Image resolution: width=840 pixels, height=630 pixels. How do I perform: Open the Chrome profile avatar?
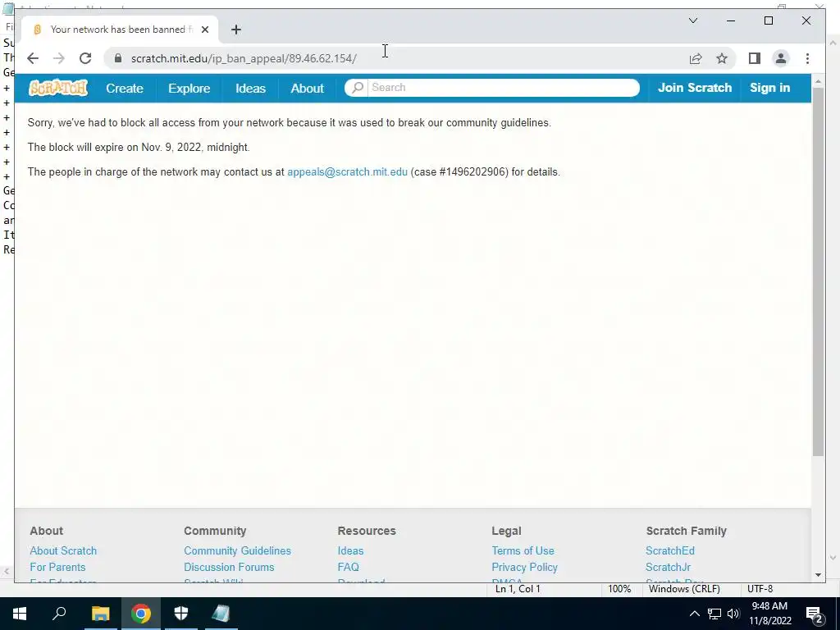pos(781,58)
